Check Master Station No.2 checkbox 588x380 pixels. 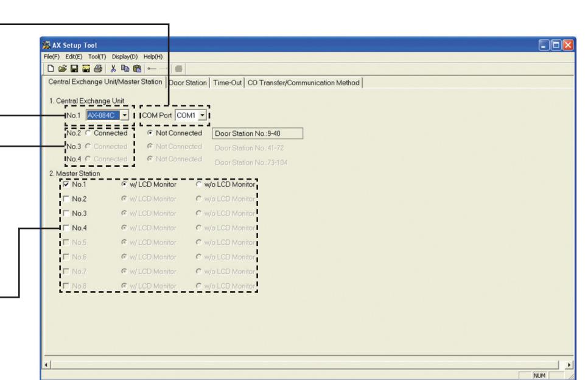point(66,199)
